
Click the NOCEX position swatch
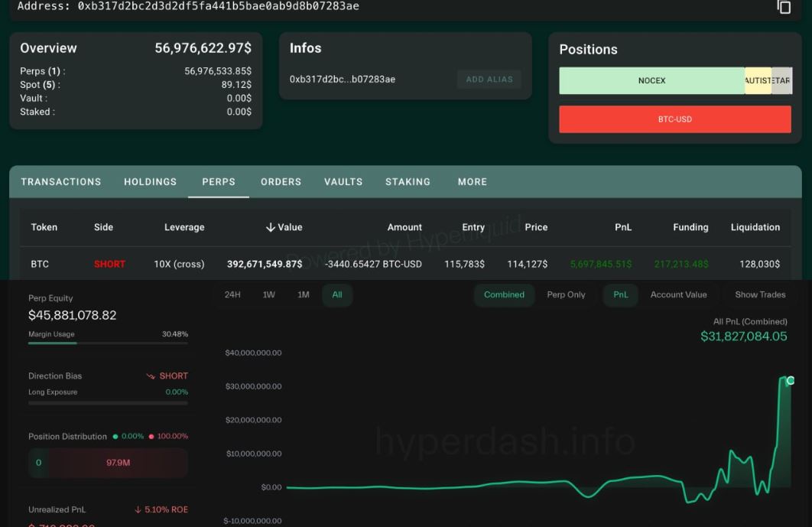(x=651, y=80)
